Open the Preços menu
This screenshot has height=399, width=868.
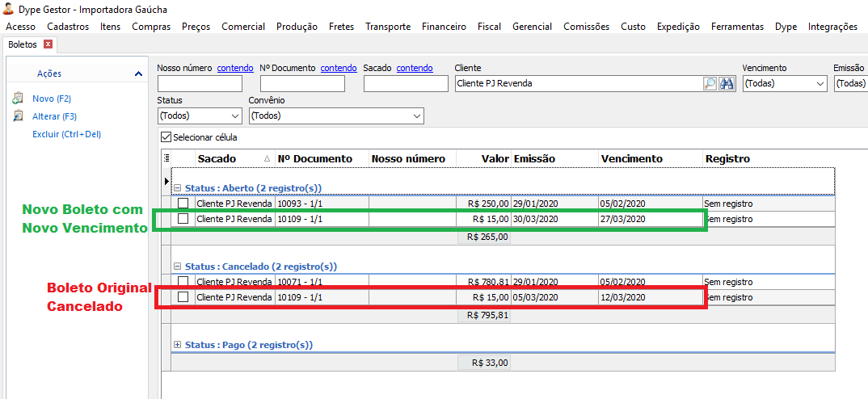[196, 27]
